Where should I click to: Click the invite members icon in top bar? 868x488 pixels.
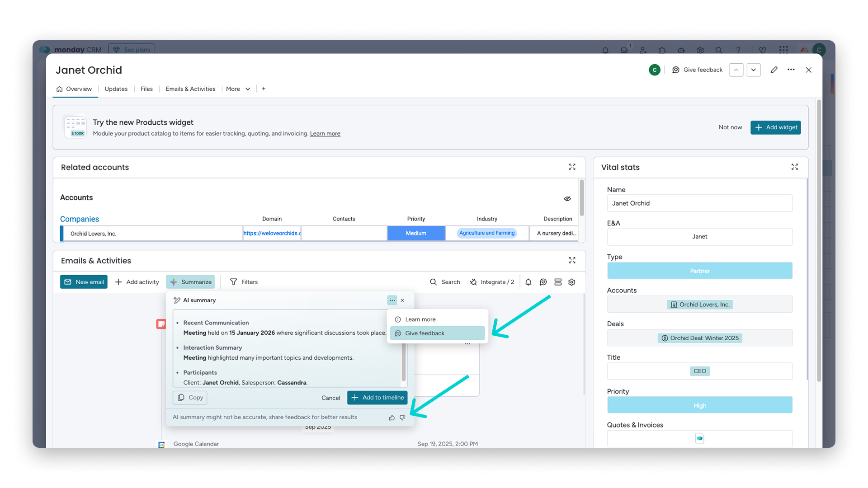coord(643,50)
